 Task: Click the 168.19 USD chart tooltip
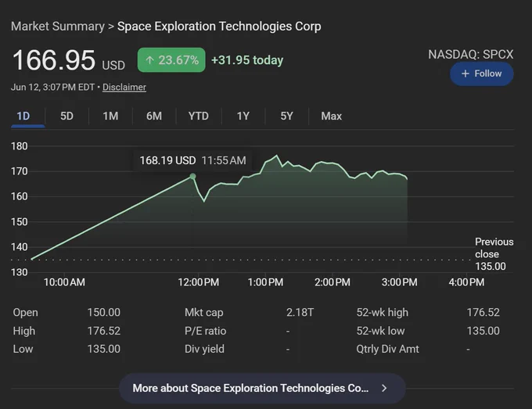point(192,160)
